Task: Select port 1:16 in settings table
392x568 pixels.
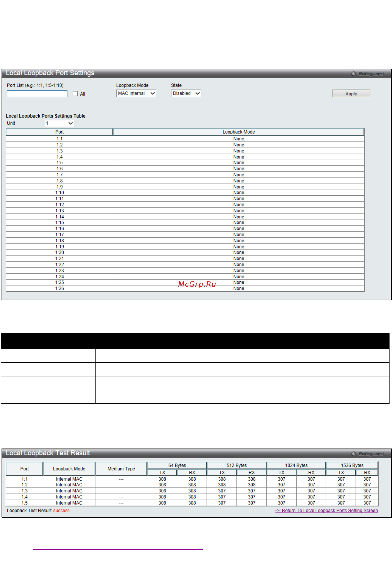Action: (59, 228)
